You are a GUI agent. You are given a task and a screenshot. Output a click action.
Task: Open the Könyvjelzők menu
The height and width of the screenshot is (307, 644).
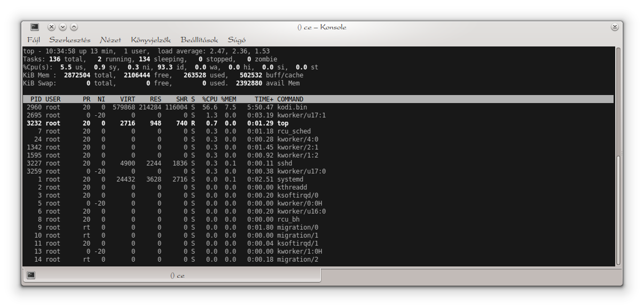click(151, 40)
